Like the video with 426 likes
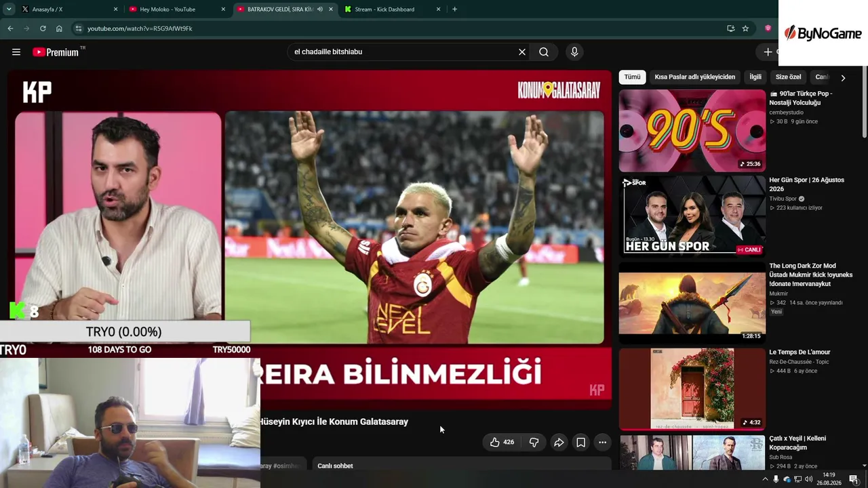868x488 pixels. (x=502, y=443)
